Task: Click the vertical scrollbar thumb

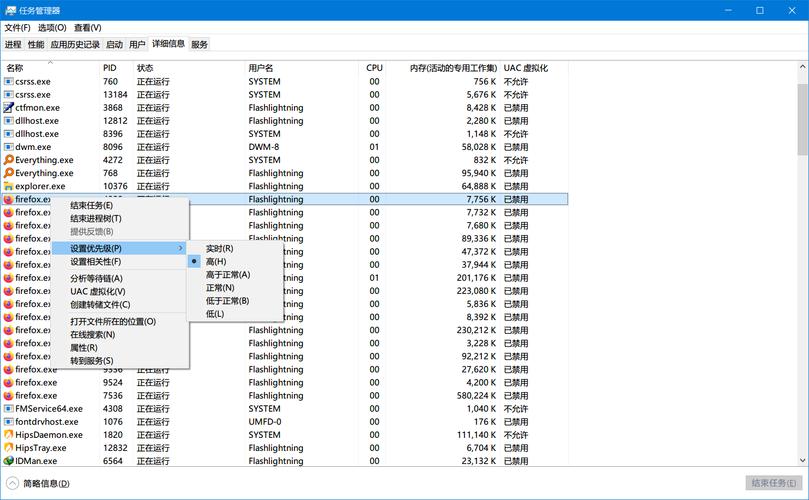Action: pyautogui.click(x=802, y=119)
